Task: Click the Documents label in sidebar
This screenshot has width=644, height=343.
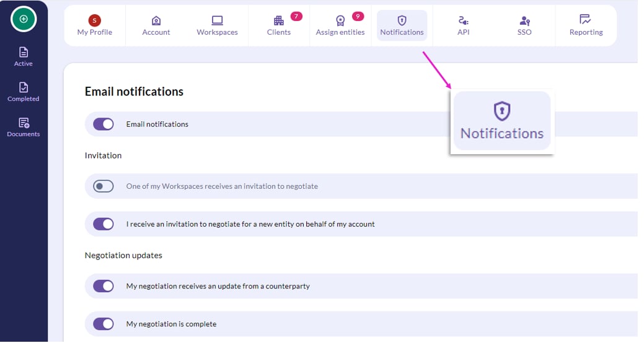Action: click(x=24, y=134)
